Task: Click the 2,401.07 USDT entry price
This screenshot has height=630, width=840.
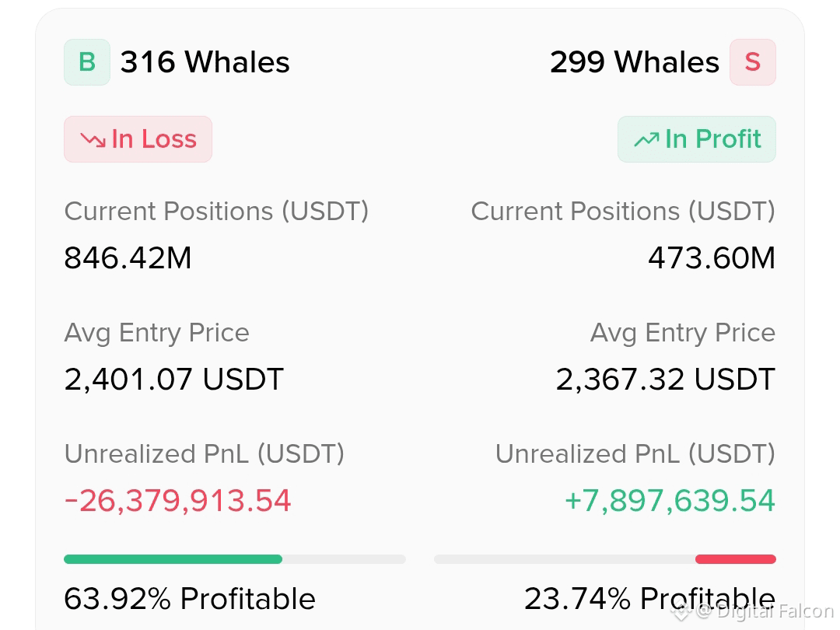Action: pyautogui.click(x=173, y=380)
